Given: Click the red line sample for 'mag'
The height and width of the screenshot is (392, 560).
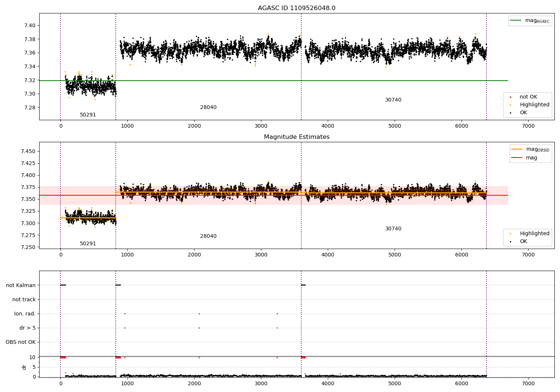Looking at the screenshot, I should (517, 158).
